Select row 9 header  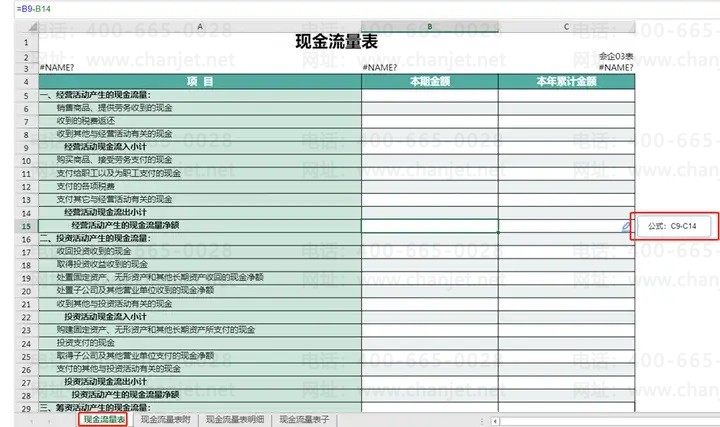coord(26,147)
